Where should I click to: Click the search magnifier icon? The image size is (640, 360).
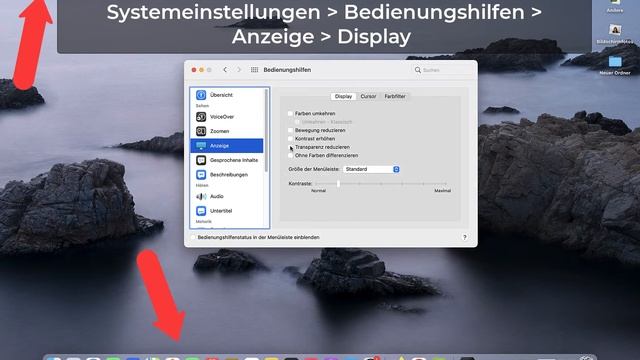click(x=418, y=70)
